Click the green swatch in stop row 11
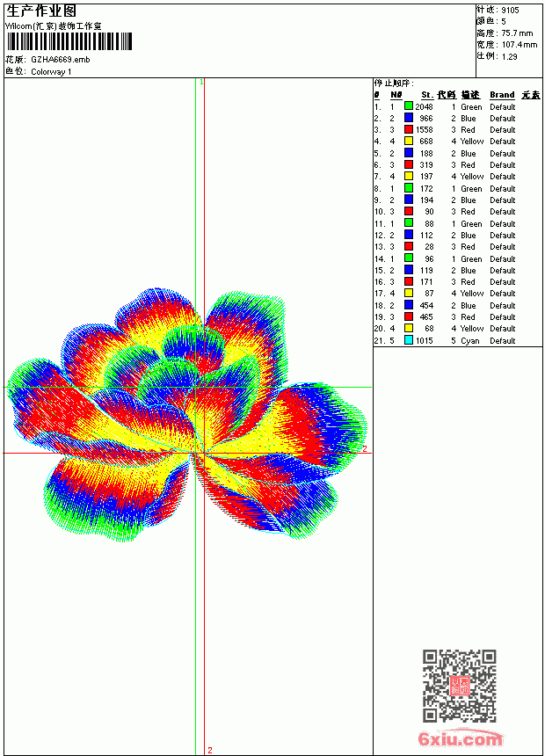The height and width of the screenshot is (756, 545). point(409,223)
